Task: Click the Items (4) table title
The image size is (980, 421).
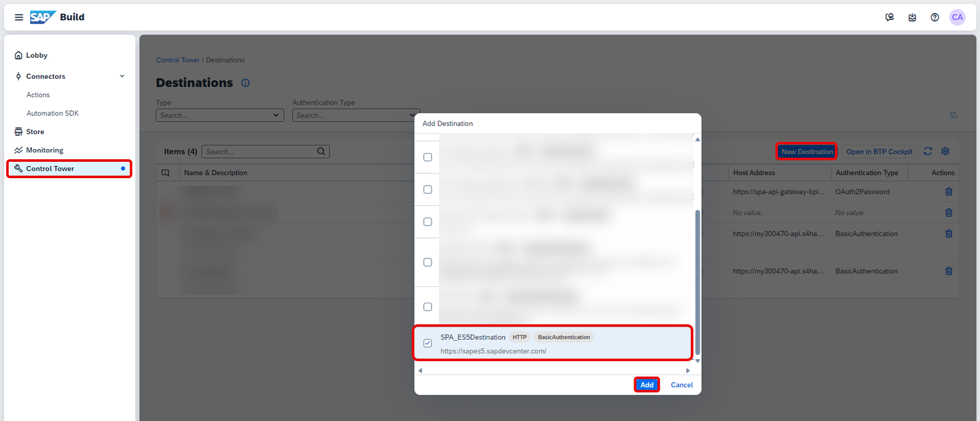Action: click(180, 152)
